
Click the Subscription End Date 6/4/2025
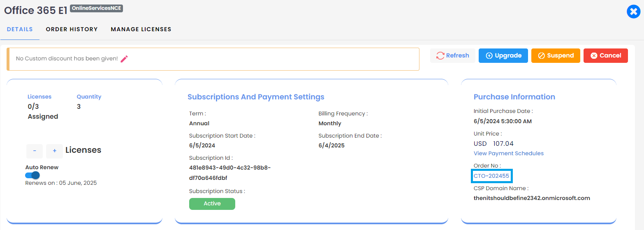tap(331, 145)
